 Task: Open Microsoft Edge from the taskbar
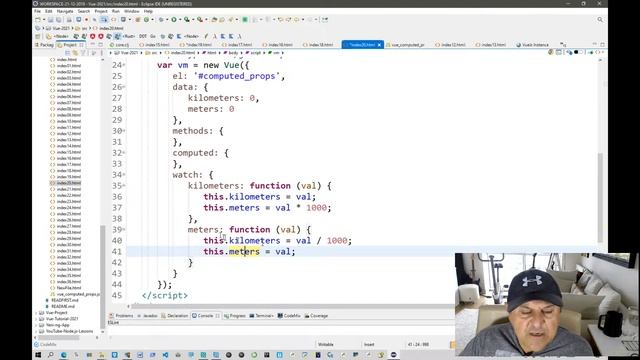pos(64,355)
